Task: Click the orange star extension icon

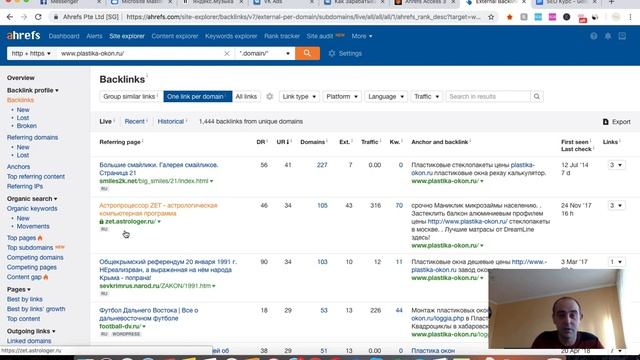Action: point(509,17)
